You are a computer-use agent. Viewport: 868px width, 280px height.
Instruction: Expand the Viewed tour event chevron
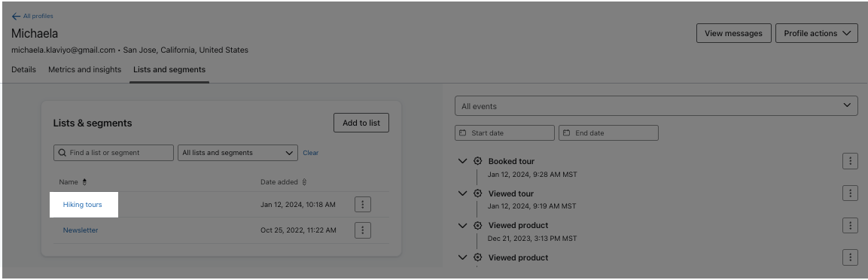463,193
